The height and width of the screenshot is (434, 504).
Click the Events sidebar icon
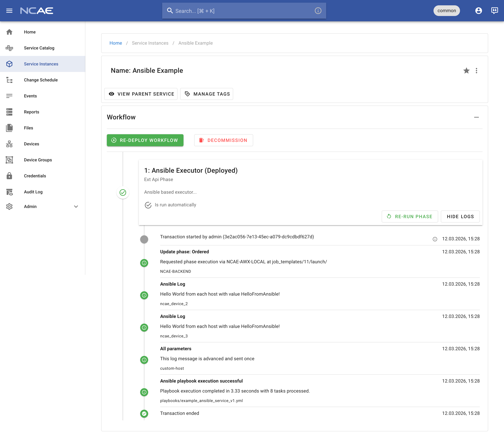(9, 96)
